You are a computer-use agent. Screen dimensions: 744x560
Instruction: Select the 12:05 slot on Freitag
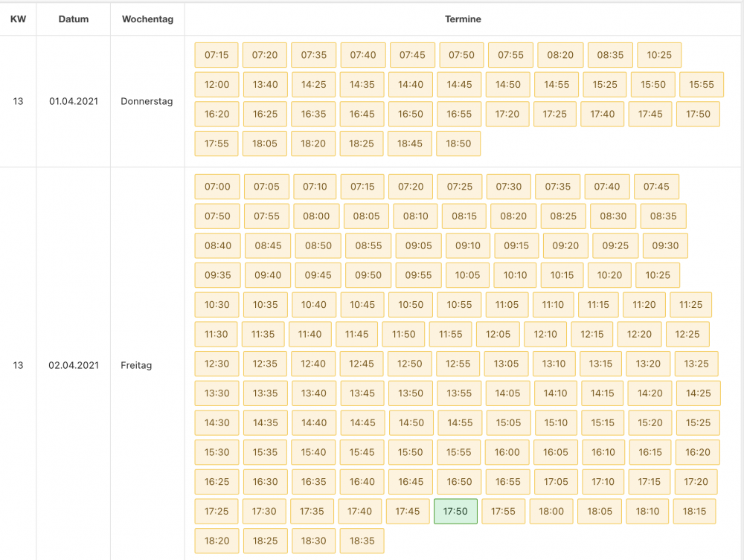[498, 335]
